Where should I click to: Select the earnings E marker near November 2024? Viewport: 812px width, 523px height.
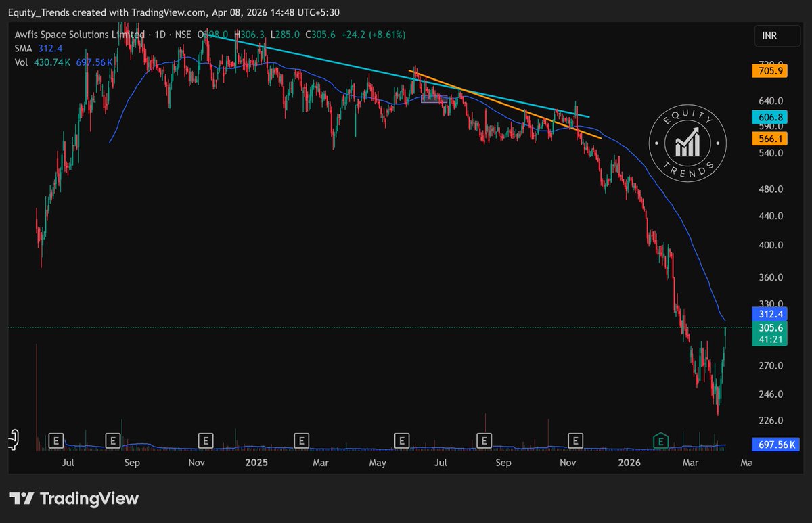(x=204, y=440)
